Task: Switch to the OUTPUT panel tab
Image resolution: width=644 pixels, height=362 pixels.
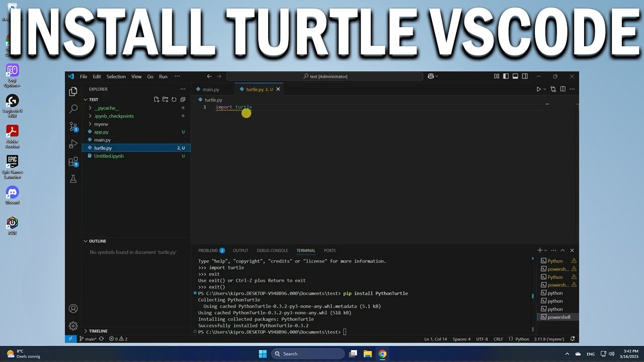Action: click(240, 250)
